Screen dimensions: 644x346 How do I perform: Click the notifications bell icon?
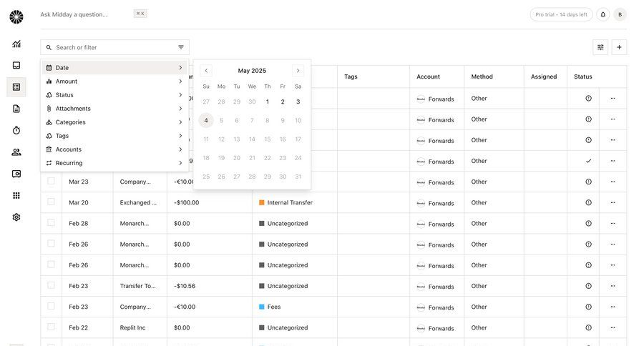click(603, 14)
